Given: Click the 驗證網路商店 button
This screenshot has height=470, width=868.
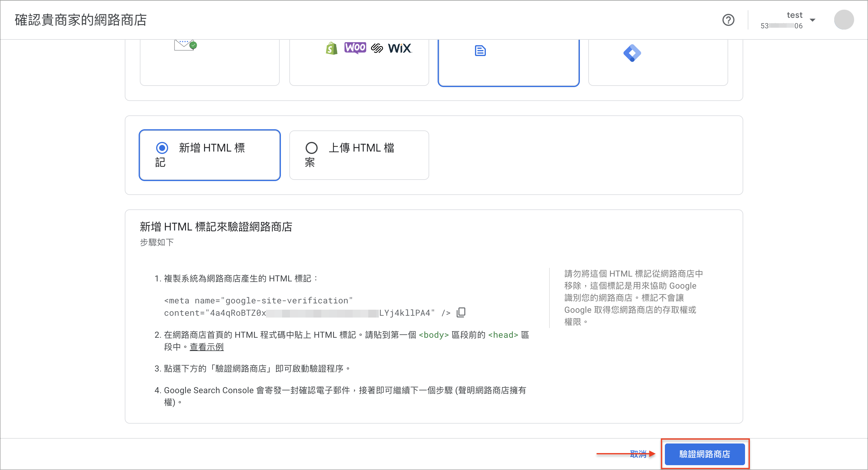Looking at the screenshot, I should point(705,454).
